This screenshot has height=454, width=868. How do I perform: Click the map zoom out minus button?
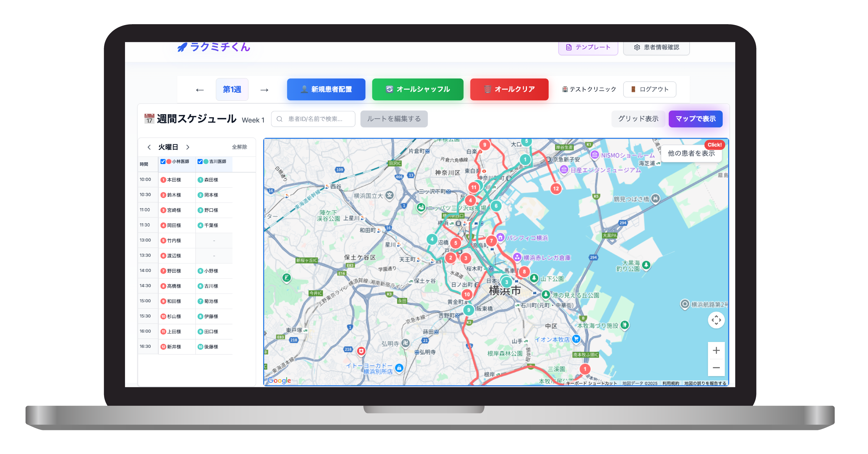pos(716,368)
